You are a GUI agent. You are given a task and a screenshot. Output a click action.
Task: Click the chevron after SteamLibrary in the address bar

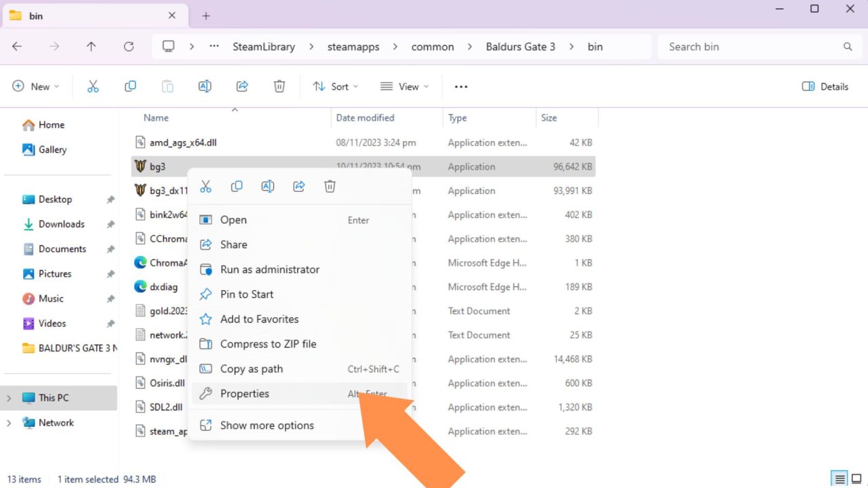[311, 47]
